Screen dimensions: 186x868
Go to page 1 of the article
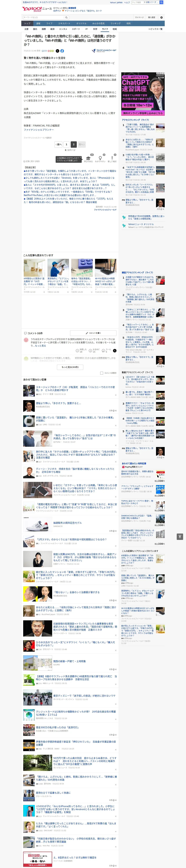pyautogui.click(x=66, y=144)
